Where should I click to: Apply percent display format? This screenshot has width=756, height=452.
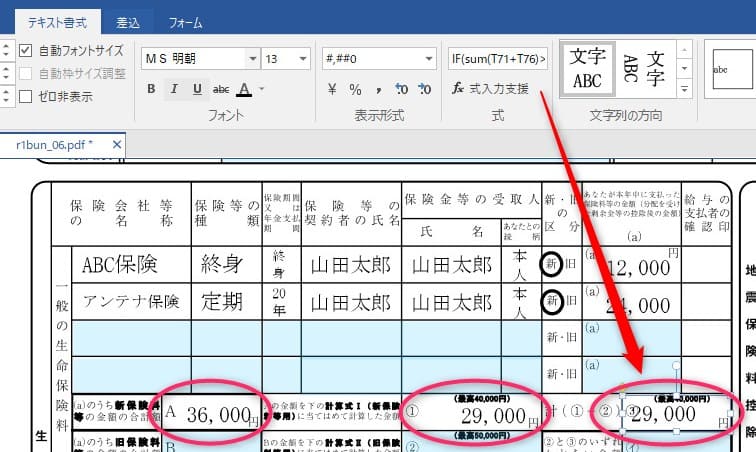355,89
